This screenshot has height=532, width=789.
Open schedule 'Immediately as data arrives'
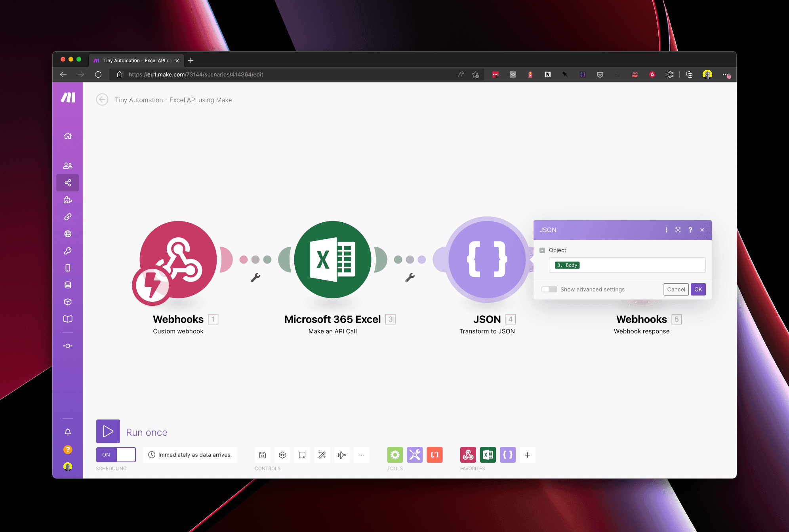click(190, 455)
